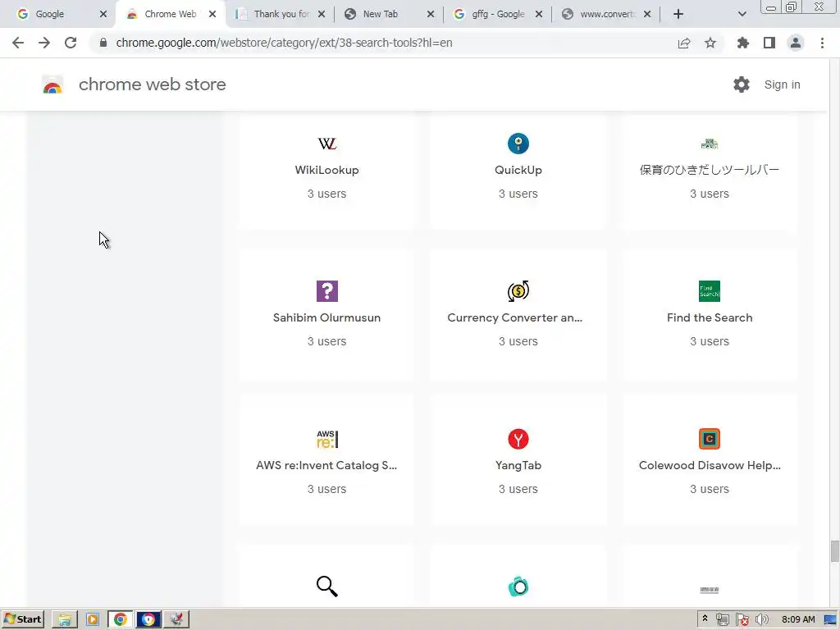Image resolution: width=840 pixels, height=630 pixels.
Task: Open the QuickUp extension name
Action: tap(518, 170)
